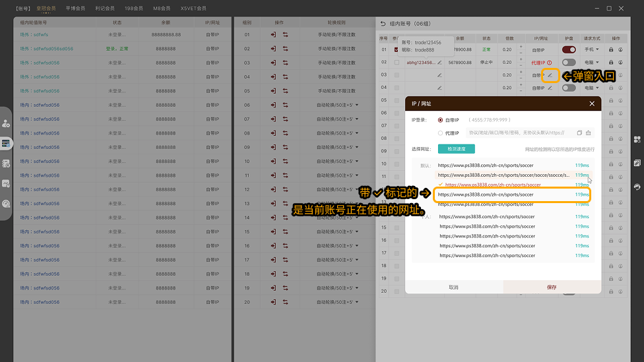Viewport: 644px width, 362px height.
Task: Open the 自动轮换 rule dropdown for group 06
Action: [338, 105]
